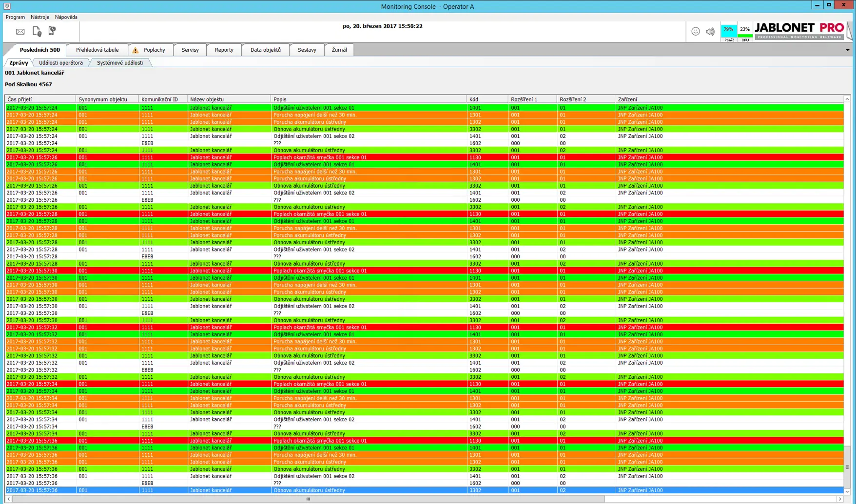Select the Zprávy sub-tab
This screenshot has width=856, height=504.
click(x=19, y=63)
